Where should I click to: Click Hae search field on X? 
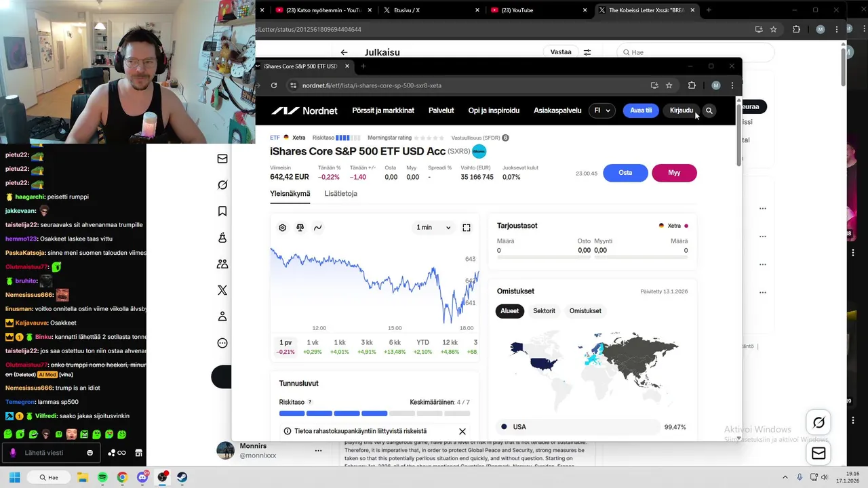coord(695,52)
